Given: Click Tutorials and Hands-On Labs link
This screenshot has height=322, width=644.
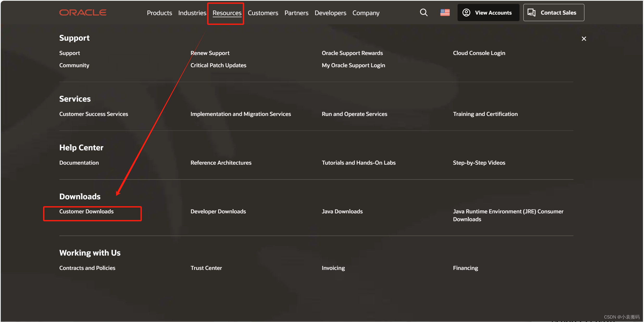Looking at the screenshot, I should tap(359, 162).
